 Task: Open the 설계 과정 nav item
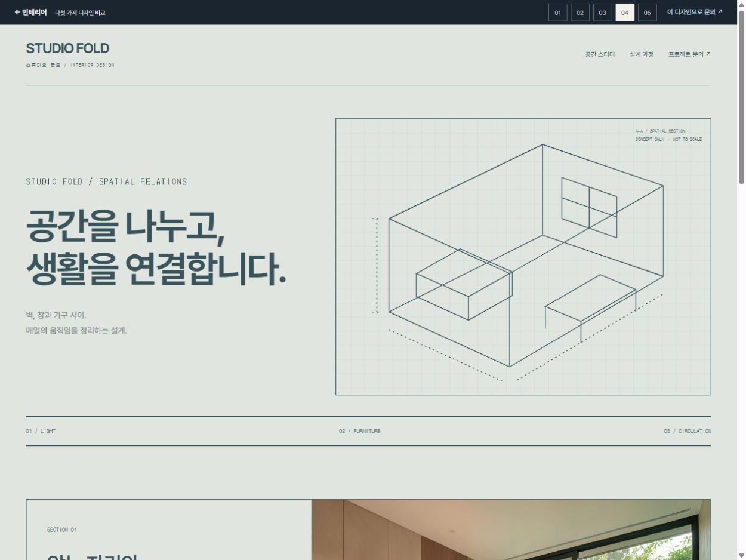point(642,54)
